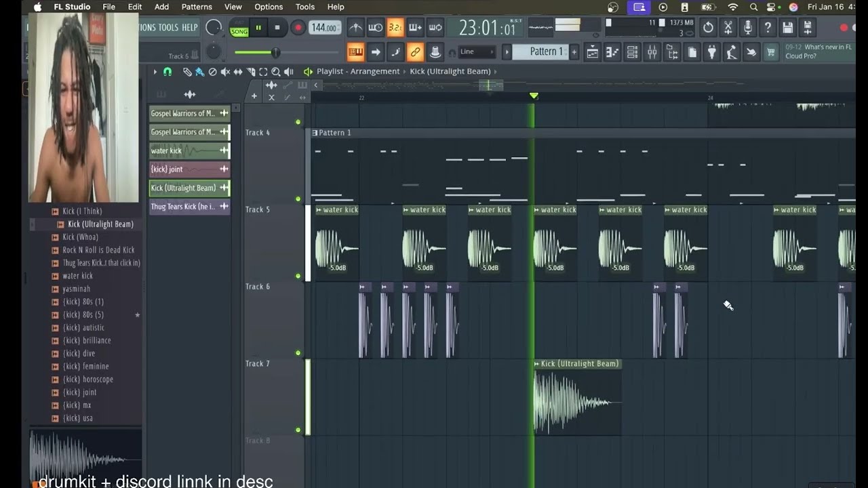868x488 pixels.
Task: Open the FL Cloud shopping cart icon
Action: pos(770,52)
